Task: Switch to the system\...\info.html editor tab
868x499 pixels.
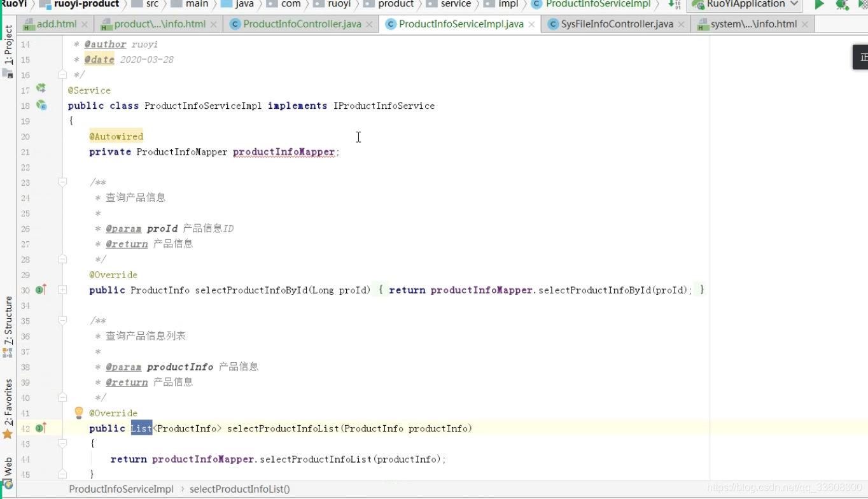Action: click(x=753, y=24)
